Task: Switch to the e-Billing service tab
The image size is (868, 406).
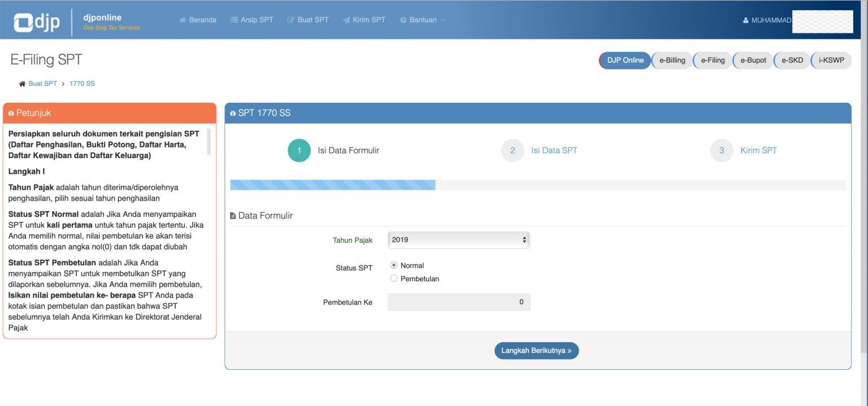Action: point(671,60)
